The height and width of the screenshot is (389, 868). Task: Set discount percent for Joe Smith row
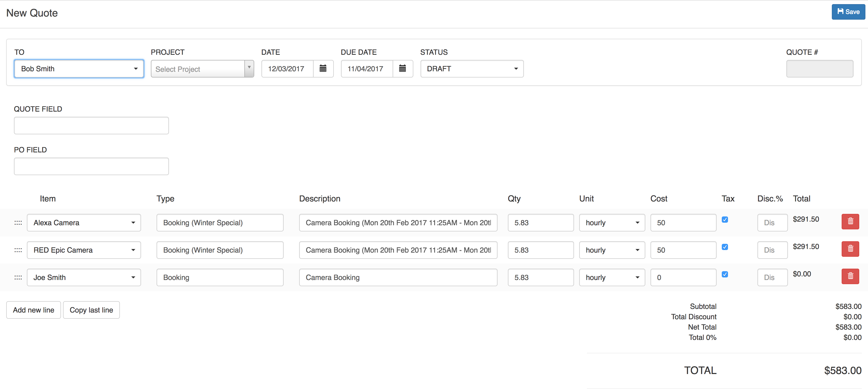772,277
